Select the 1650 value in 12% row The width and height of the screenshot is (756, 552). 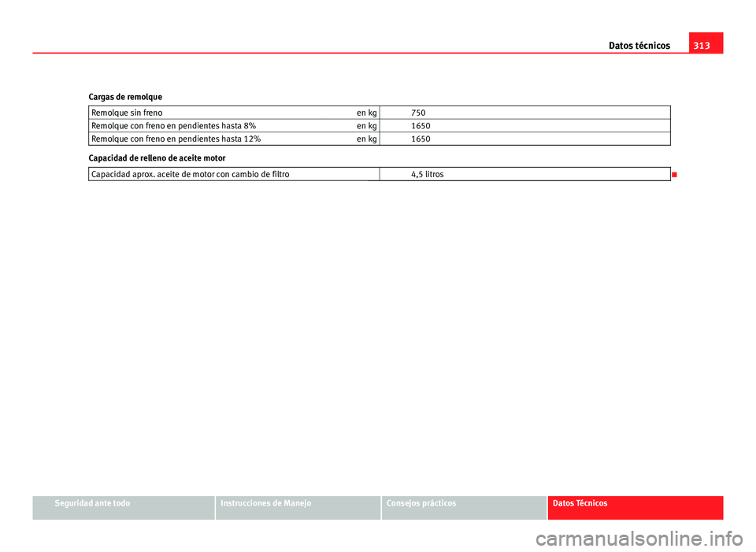click(x=421, y=139)
